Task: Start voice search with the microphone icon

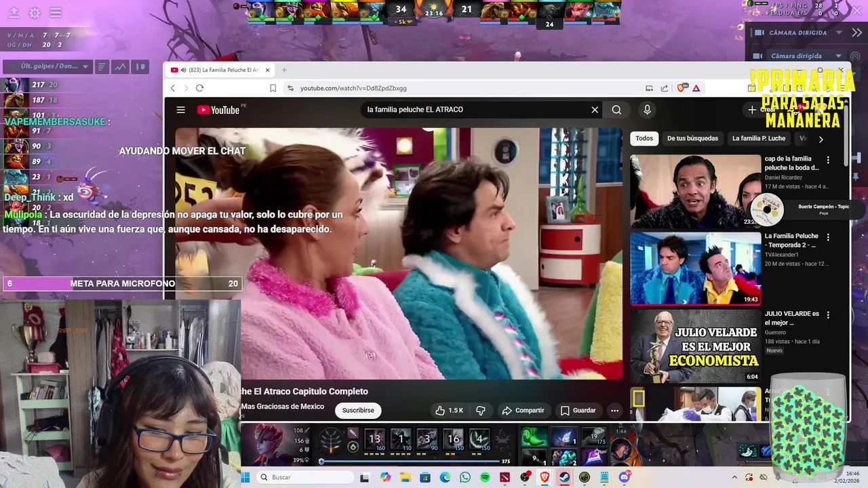Action: point(647,110)
